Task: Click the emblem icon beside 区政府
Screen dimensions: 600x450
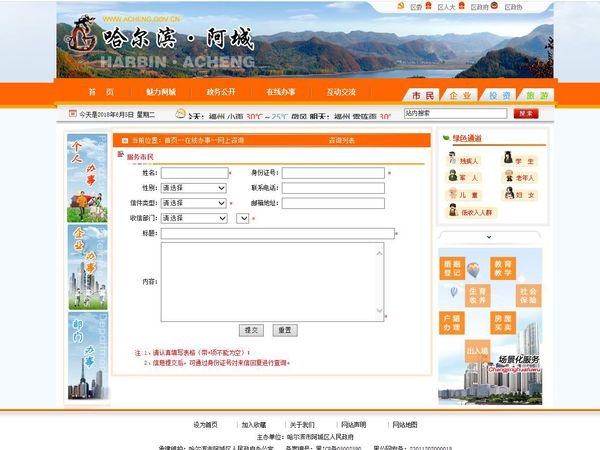Action: point(461,6)
